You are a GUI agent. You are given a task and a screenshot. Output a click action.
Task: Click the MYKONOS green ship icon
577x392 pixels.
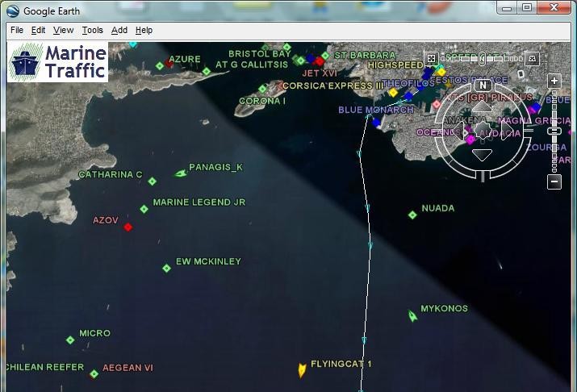[x=412, y=316]
